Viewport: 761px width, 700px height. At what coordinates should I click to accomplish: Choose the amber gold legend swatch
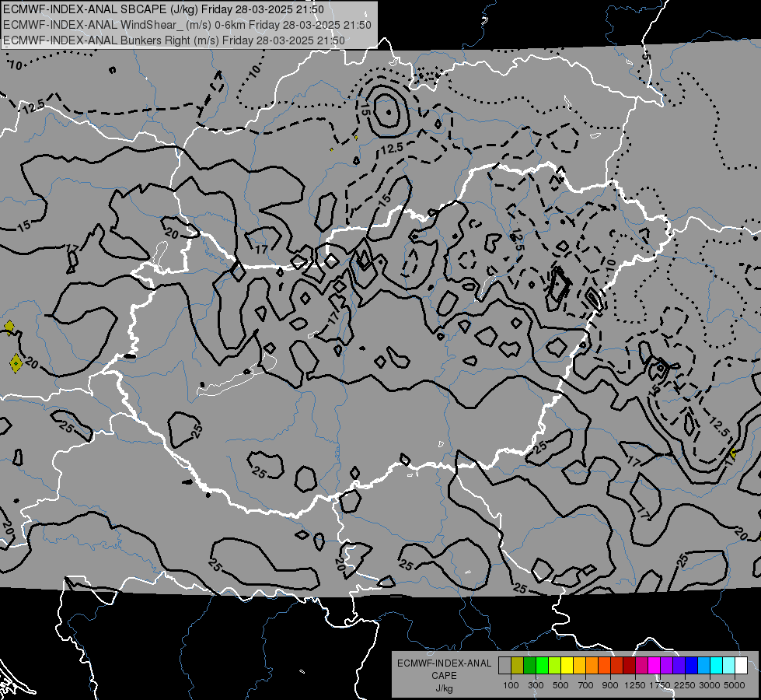click(579, 666)
